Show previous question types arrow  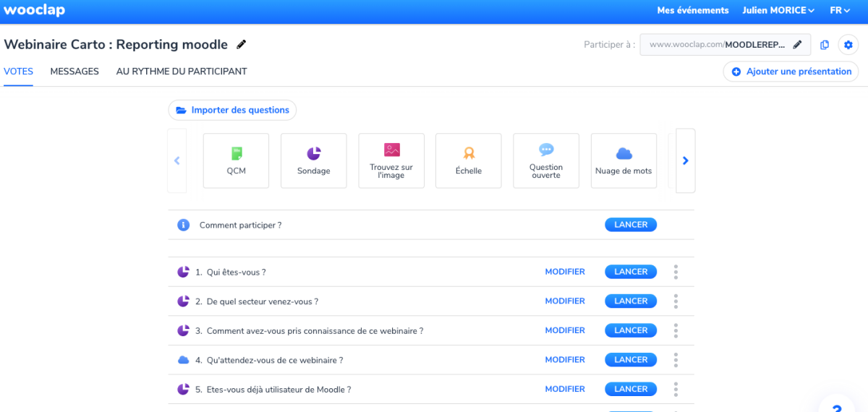[176, 160]
